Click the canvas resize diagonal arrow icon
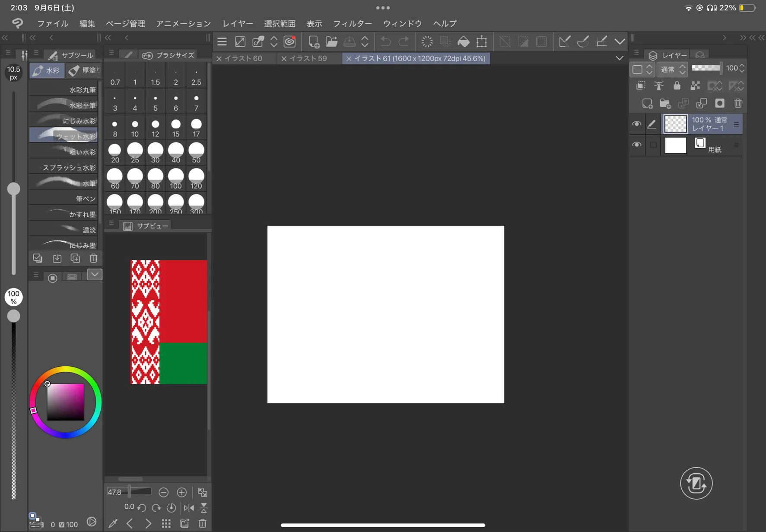 point(240,41)
